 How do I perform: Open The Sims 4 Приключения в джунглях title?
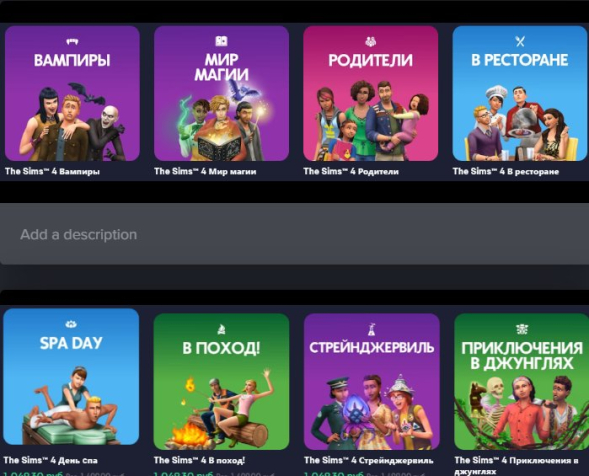[x=516, y=465]
